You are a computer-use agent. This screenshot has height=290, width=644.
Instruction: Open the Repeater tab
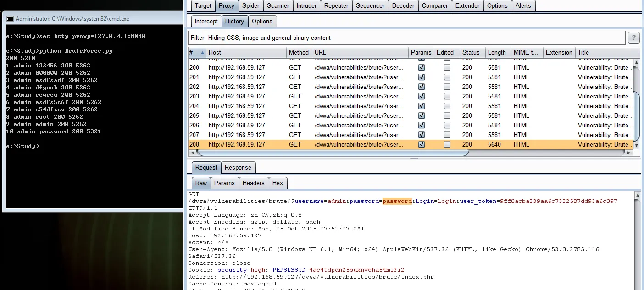pyautogui.click(x=336, y=5)
